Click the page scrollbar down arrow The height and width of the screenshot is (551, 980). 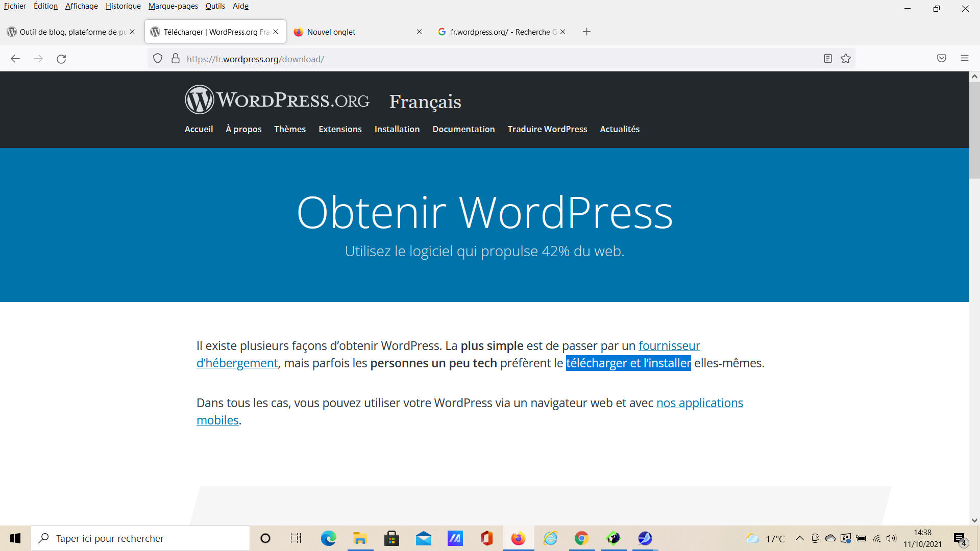click(x=974, y=520)
